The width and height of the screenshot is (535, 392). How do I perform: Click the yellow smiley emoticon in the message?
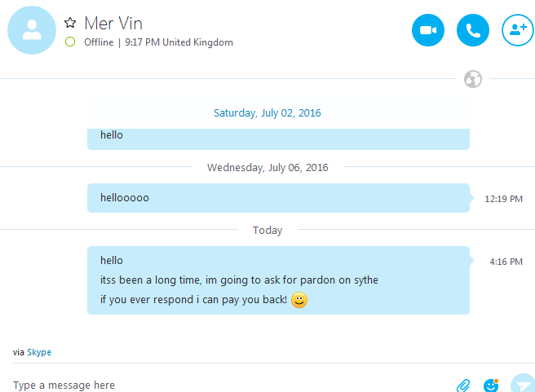(299, 300)
